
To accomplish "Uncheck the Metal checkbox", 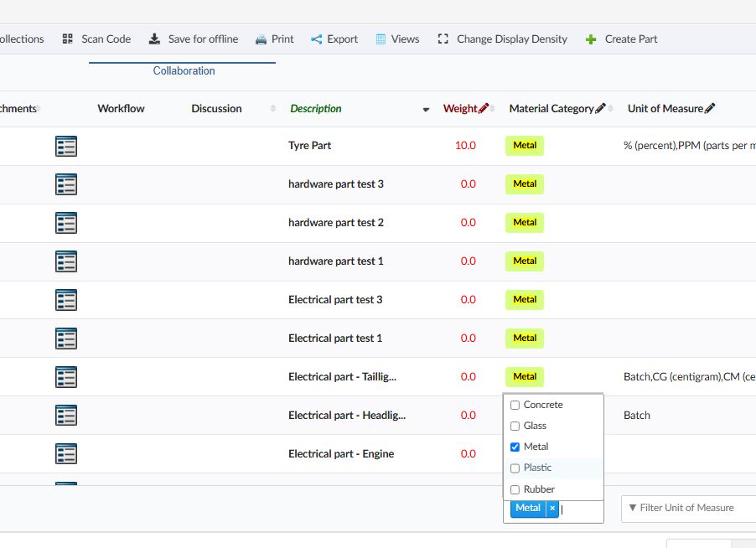I will (515, 447).
